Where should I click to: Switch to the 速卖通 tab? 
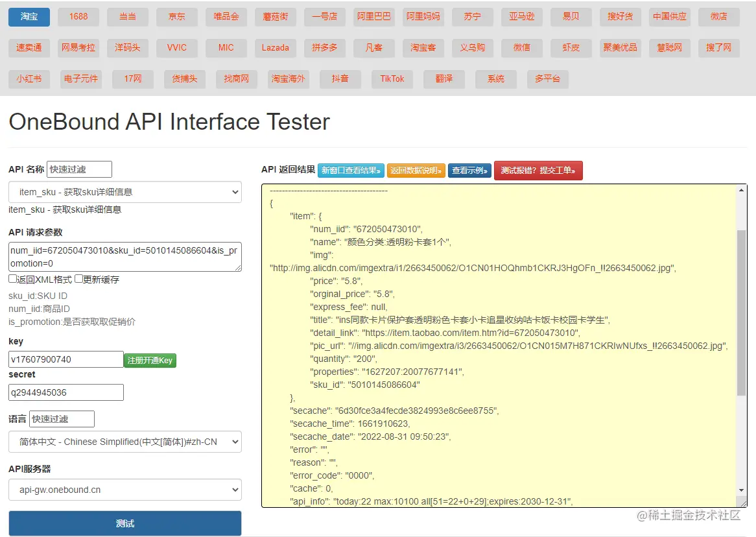[29, 48]
